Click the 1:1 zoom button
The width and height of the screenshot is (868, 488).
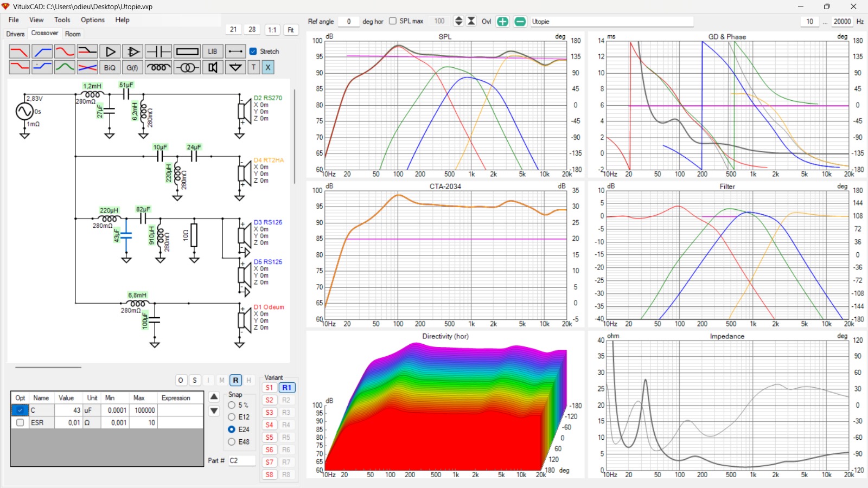272,30
